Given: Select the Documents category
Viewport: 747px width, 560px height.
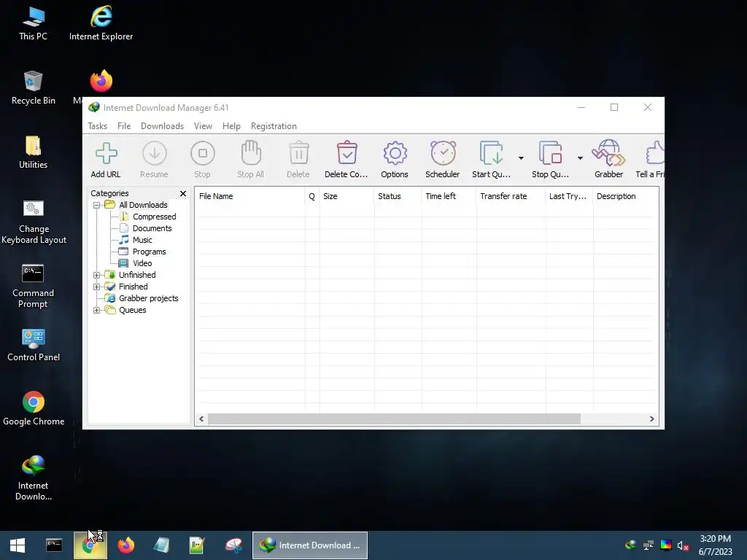Looking at the screenshot, I should tap(152, 228).
